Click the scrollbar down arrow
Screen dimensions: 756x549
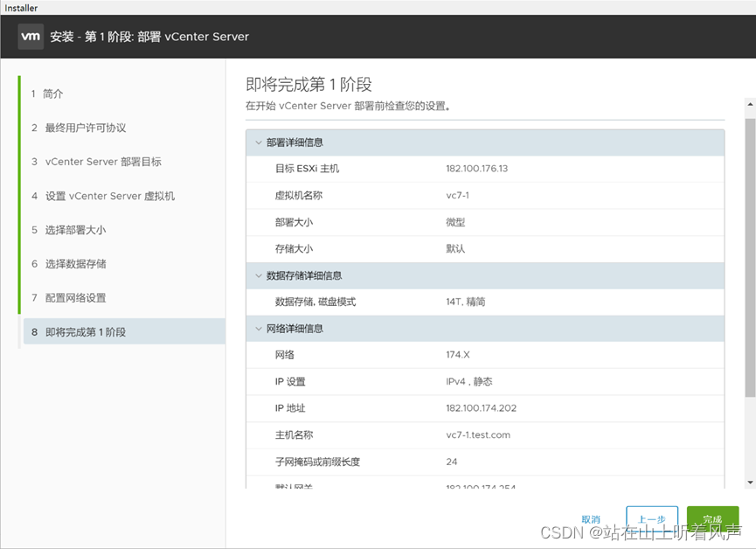click(750, 482)
